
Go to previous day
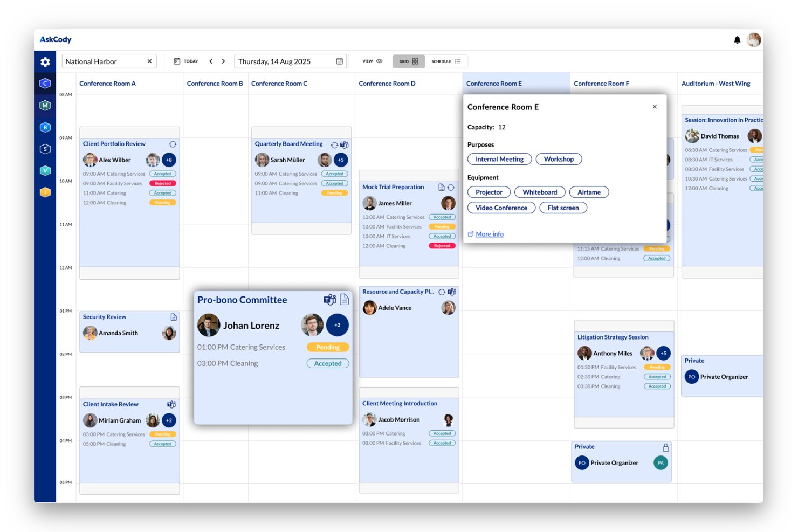(x=211, y=61)
